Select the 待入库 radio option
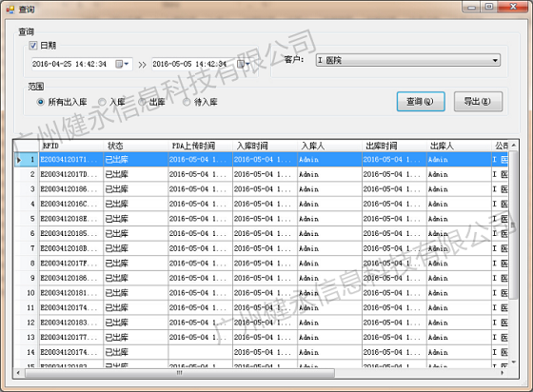The height and width of the screenshot is (392, 533). (x=187, y=102)
